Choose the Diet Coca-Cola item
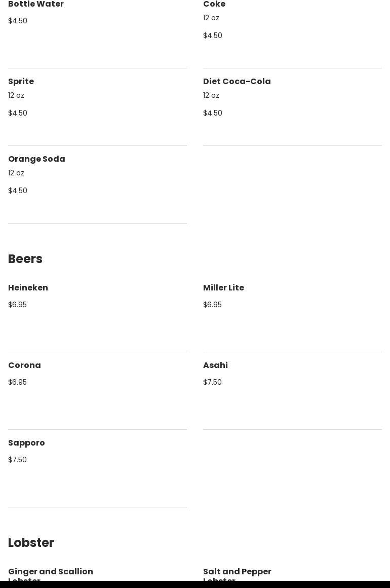The height and width of the screenshot is (588, 390). [x=237, y=82]
